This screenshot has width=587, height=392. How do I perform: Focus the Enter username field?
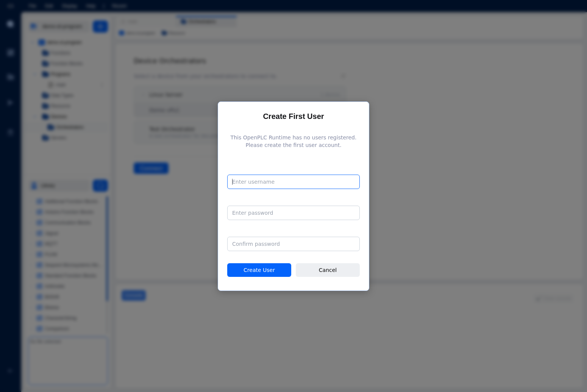pyautogui.click(x=293, y=182)
